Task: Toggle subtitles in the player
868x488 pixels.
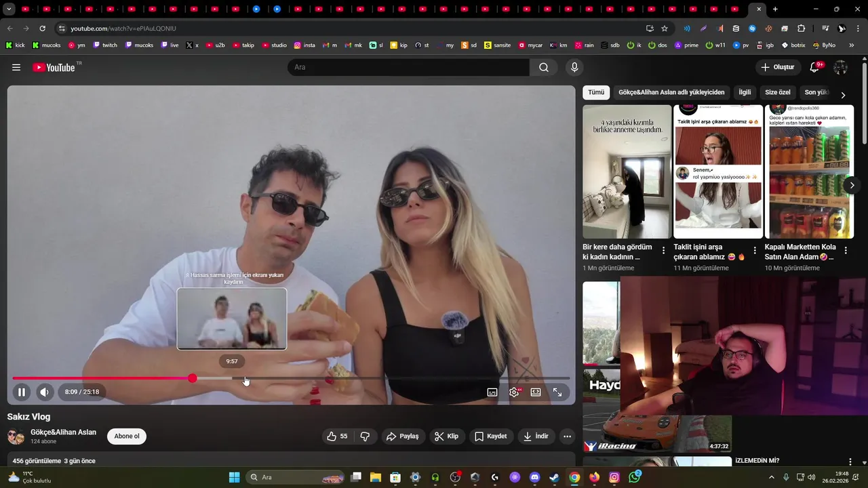Action: tap(492, 392)
